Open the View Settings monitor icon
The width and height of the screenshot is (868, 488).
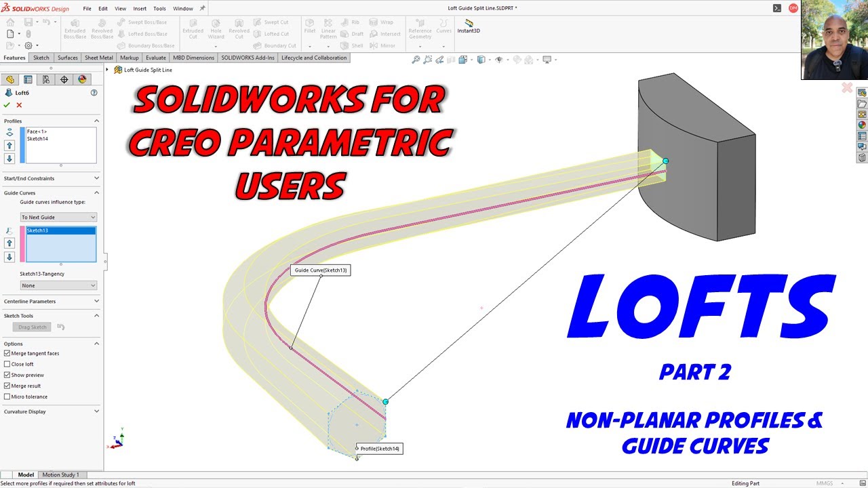(548, 60)
